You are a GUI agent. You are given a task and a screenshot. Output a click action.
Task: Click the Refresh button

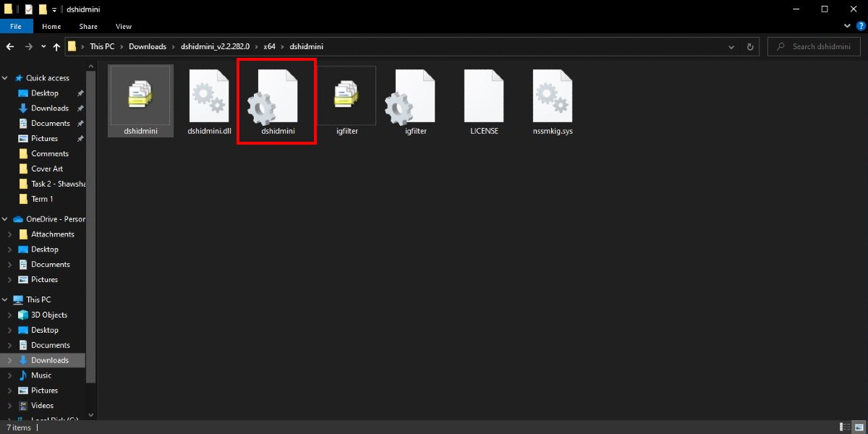(750, 46)
